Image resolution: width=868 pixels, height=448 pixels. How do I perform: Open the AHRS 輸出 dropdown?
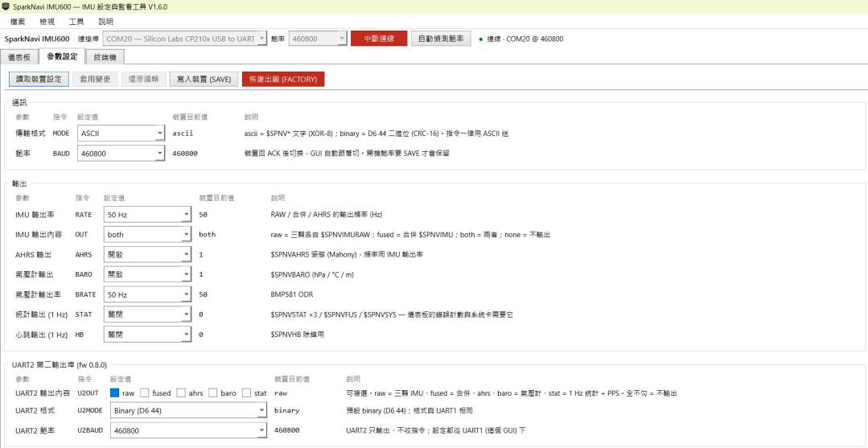coord(147,254)
